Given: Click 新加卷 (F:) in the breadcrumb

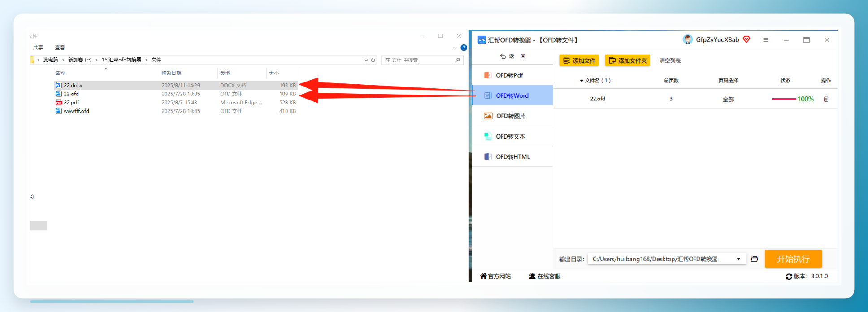Looking at the screenshot, I should click(80, 60).
